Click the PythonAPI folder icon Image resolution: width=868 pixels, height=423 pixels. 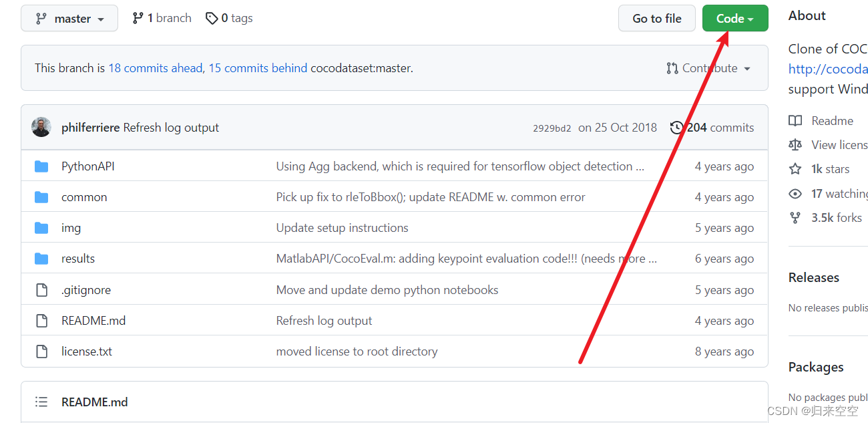(x=41, y=166)
